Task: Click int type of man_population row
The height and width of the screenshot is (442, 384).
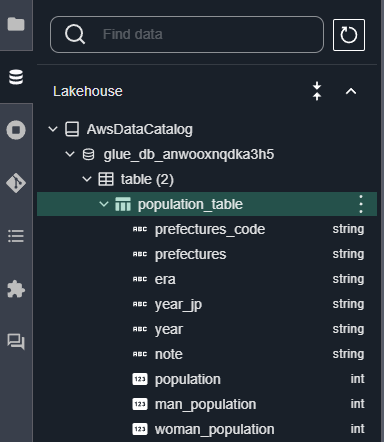Action: (x=357, y=404)
